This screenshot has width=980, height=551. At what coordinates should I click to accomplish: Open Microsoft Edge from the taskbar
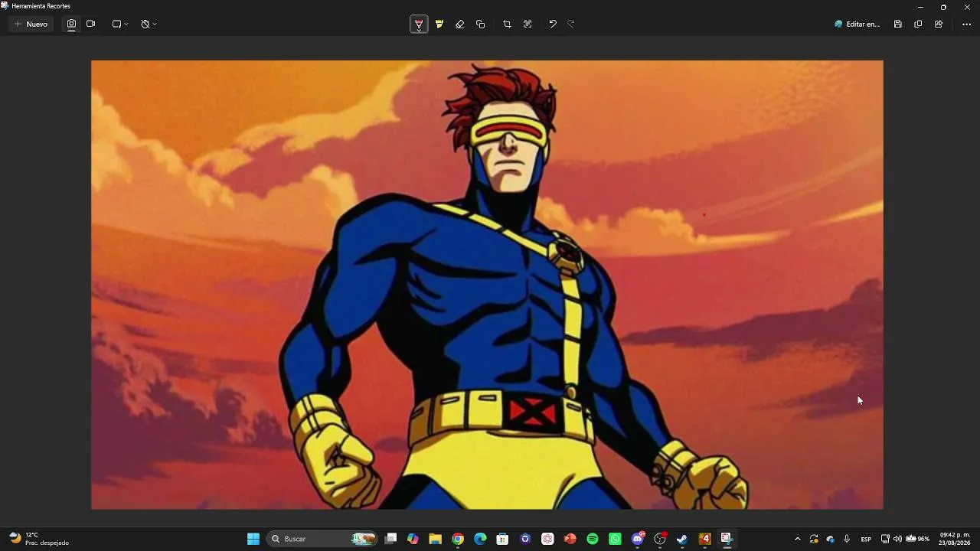(480, 539)
